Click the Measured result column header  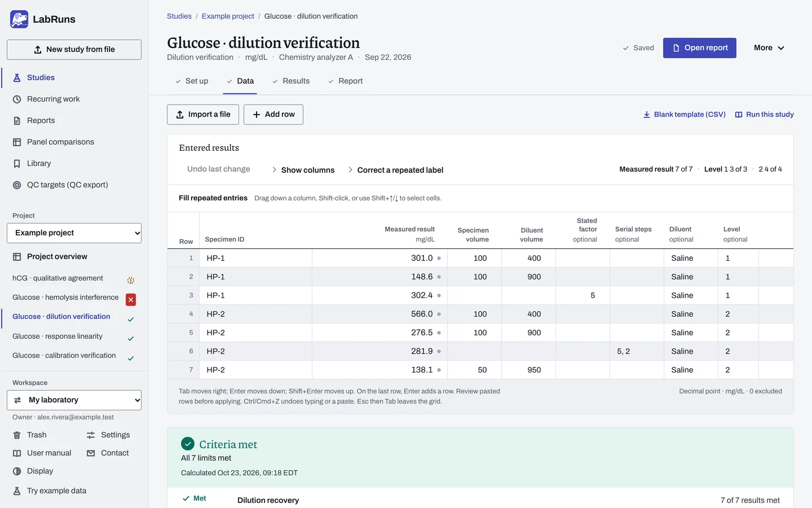point(409,234)
